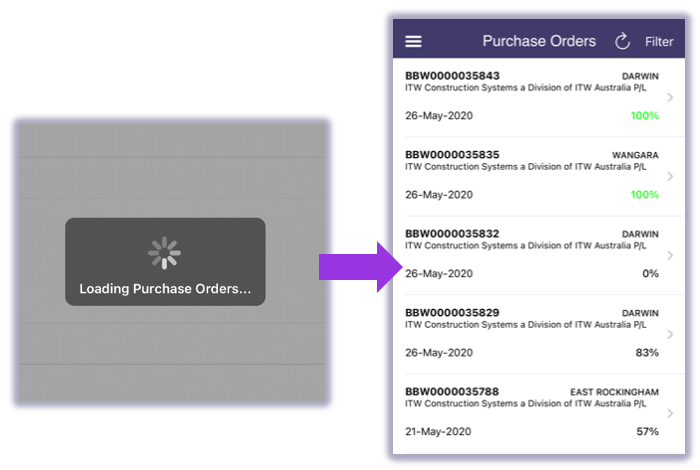
Task: Click chevron arrow for order BBW0000035829
Action: (670, 334)
